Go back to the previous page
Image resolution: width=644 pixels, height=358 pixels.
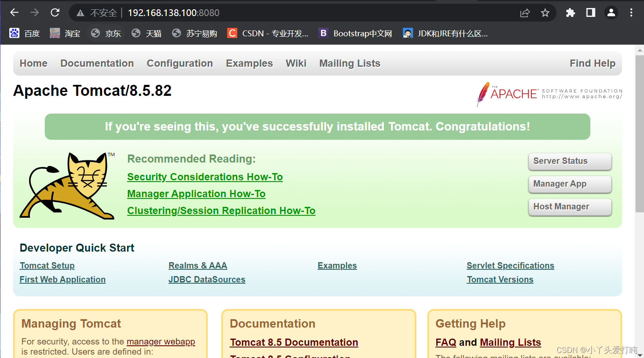coord(14,13)
